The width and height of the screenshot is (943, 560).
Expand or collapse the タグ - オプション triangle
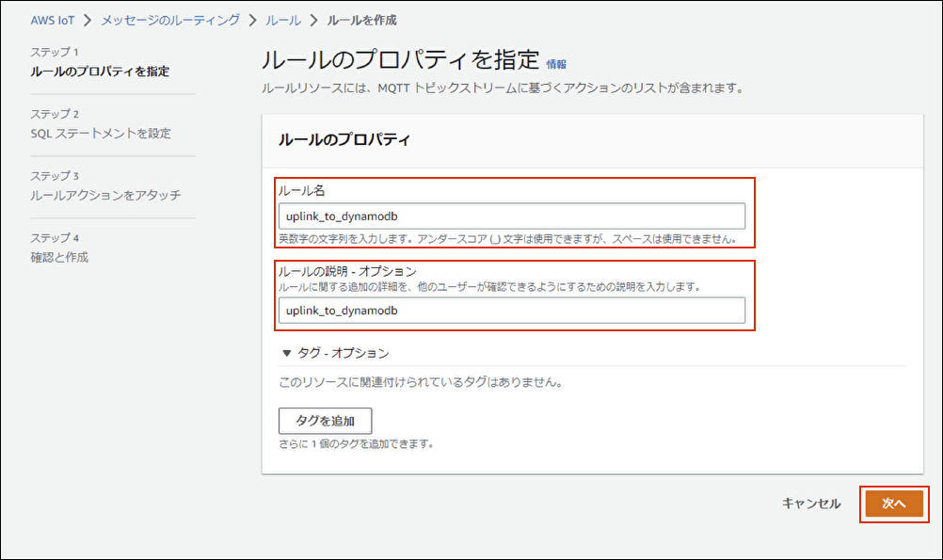tap(287, 353)
